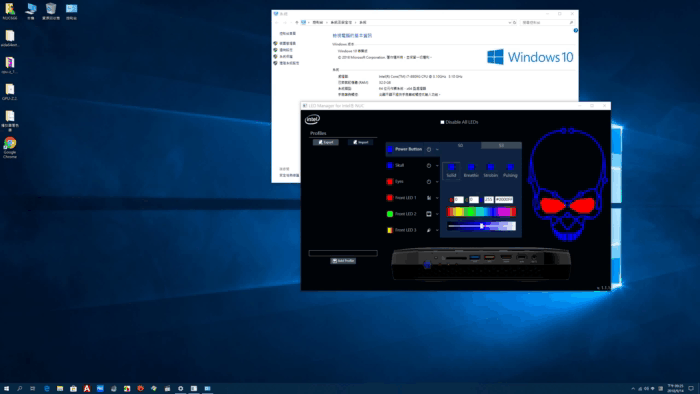
Task: Show hidden system tray icons chevron
Action: pyautogui.click(x=633, y=389)
